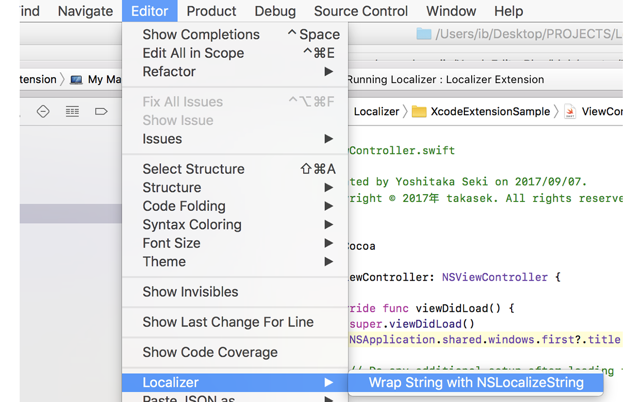
Task: Choose Show Completions in Editor menu
Action: pos(235,34)
